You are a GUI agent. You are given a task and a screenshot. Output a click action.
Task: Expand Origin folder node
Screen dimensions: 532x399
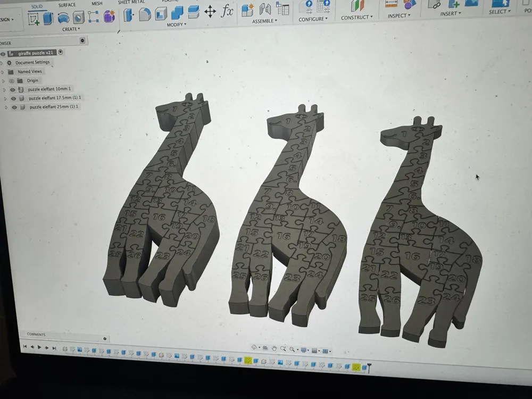(3, 81)
